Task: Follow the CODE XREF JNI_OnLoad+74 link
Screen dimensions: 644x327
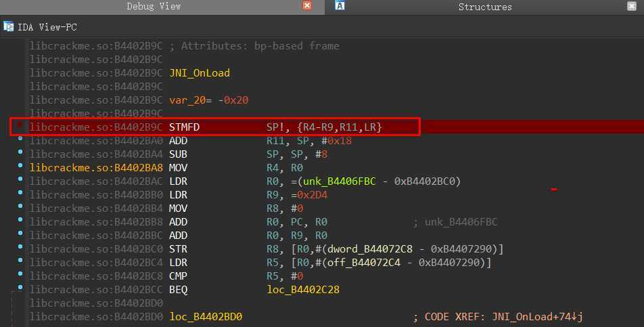Action: click(x=537, y=317)
